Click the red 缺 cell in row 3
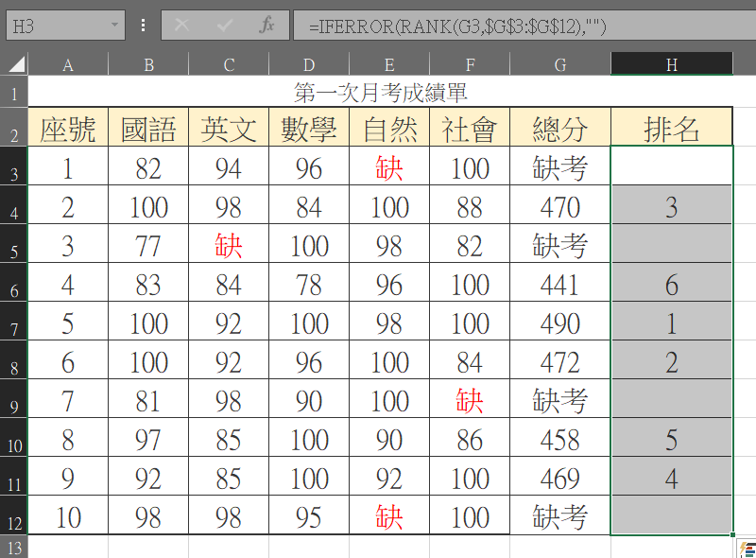 (x=389, y=166)
